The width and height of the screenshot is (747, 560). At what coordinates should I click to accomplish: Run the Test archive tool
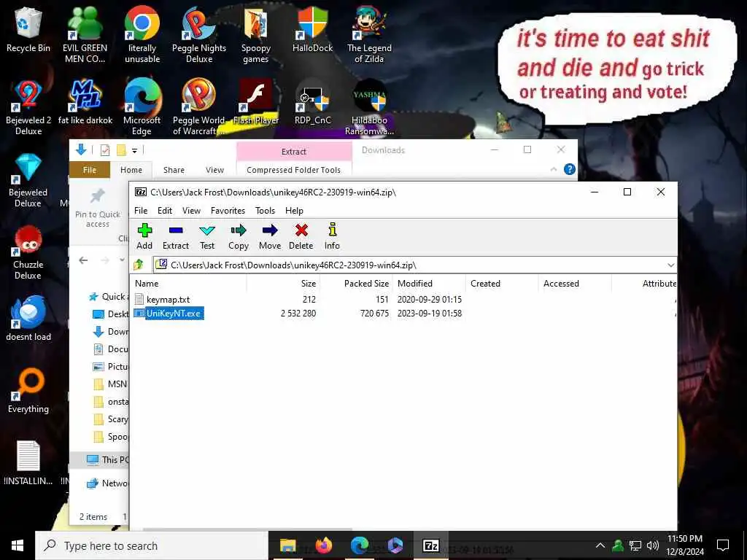tap(206, 236)
